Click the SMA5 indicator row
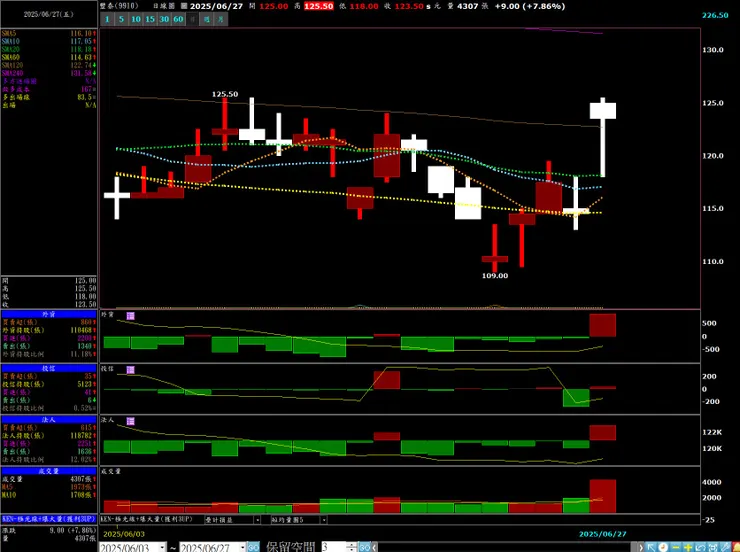This screenshot has height=552, width=740. tap(49, 33)
